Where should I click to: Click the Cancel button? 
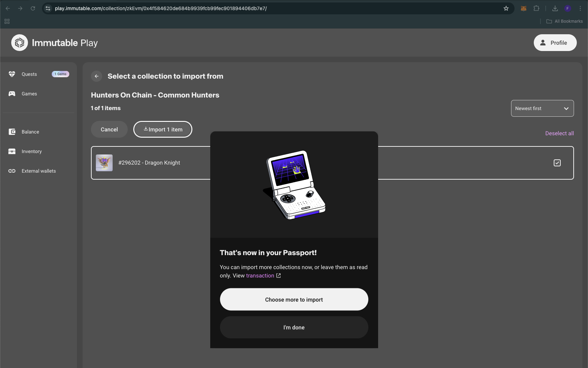tap(109, 129)
